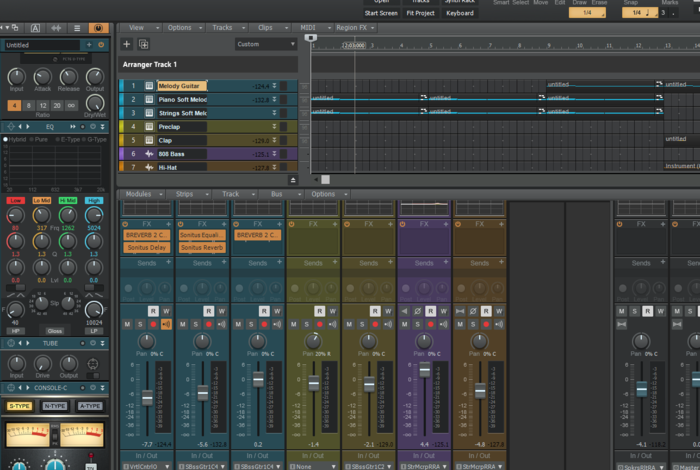Toggle the 808 Bass FX rack power button
Image resolution: width=700 pixels, height=470 pixels.
coord(402,224)
